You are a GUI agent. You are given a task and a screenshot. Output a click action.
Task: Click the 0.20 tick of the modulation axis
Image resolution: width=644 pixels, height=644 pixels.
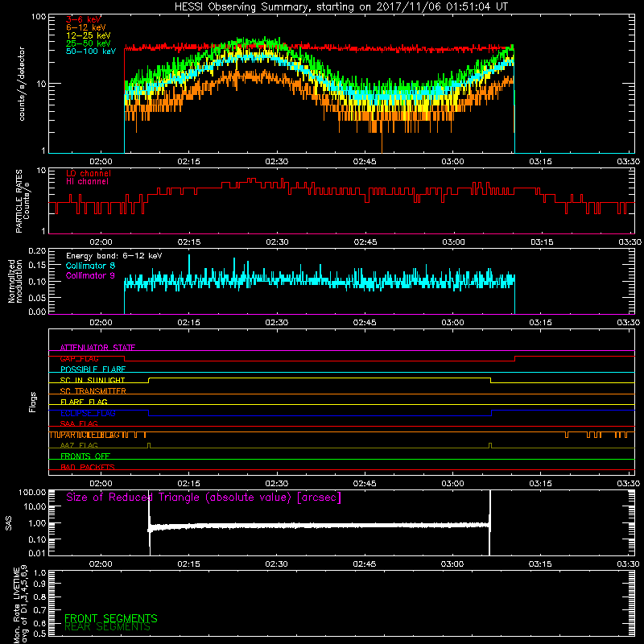[37, 251]
